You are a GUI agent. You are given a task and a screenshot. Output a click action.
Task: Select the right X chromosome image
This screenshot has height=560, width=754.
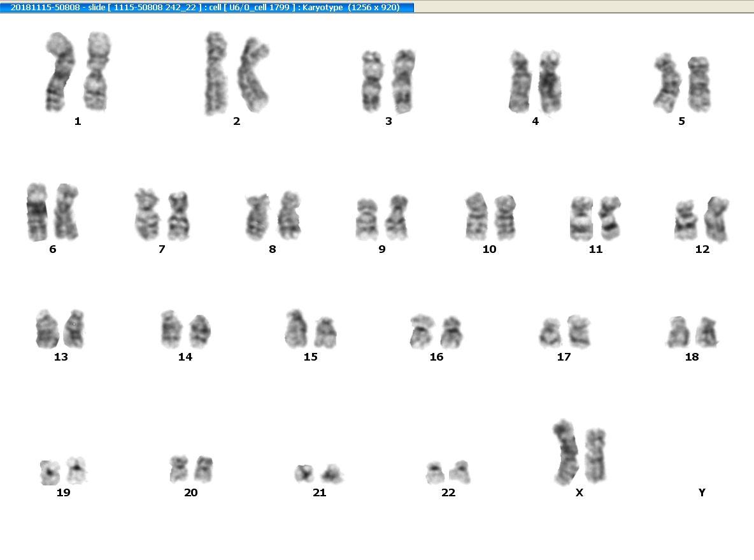click(x=595, y=455)
